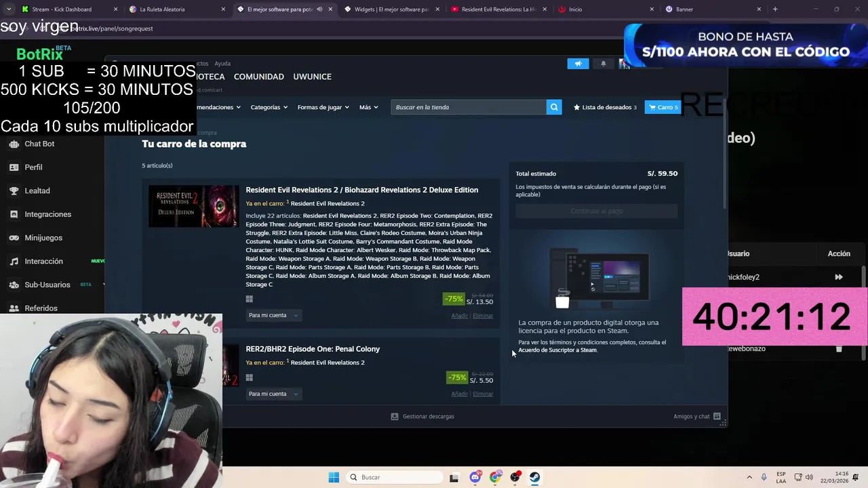Mute the BotRix tab audio icon
This screenshot has height=488, width=868.
coord(319,9)
